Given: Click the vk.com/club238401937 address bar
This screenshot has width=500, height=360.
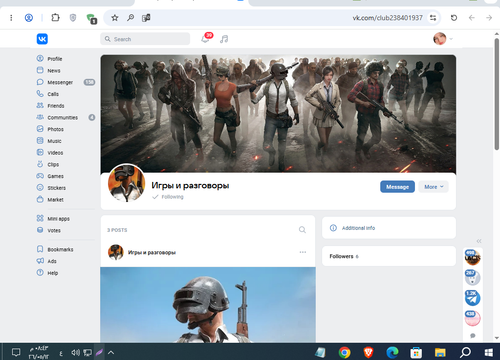Looking at the screenshot, I should (x=387, y=18).
